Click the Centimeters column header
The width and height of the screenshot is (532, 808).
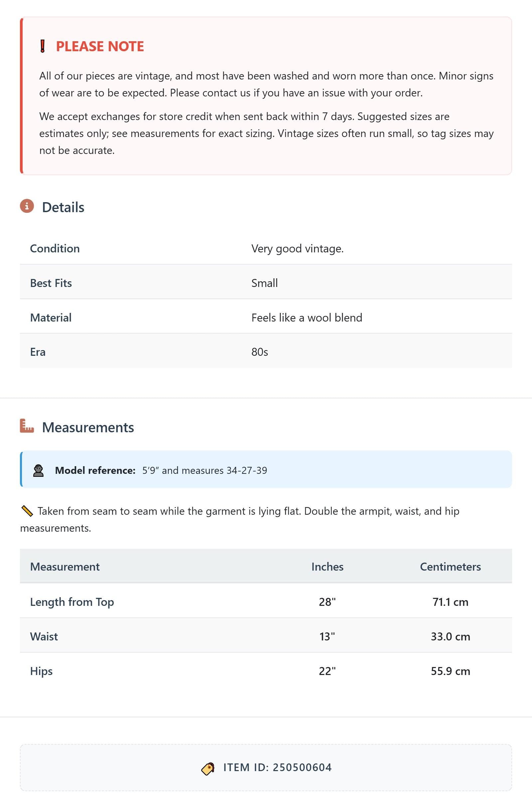point(450,566)
